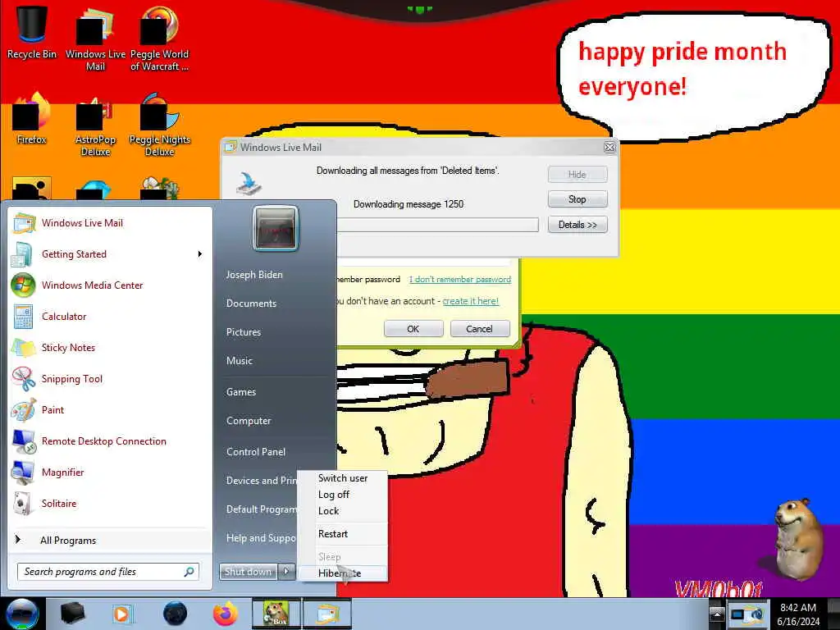Expand Details in Windows Live Mail dialog

[577, 225]
